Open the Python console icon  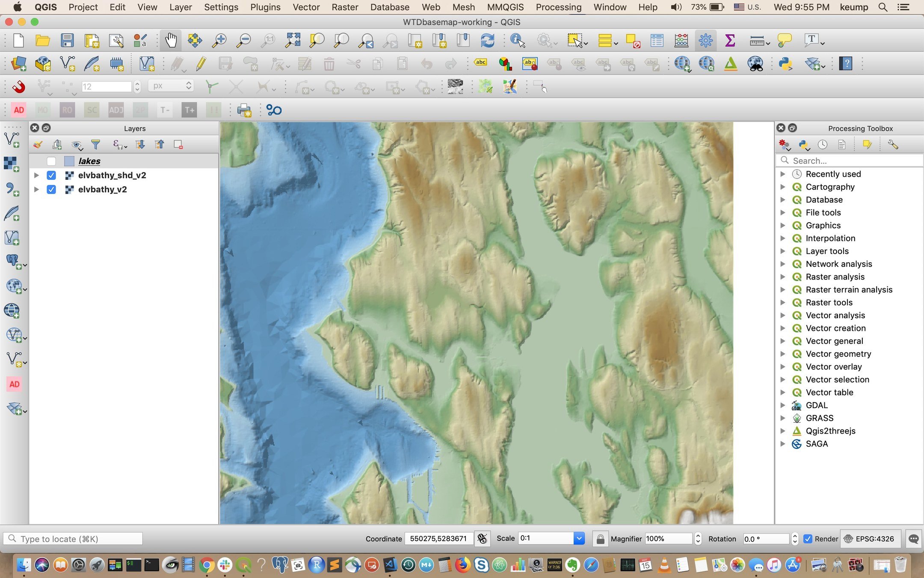pyautogui.click(x=785, y=64)
